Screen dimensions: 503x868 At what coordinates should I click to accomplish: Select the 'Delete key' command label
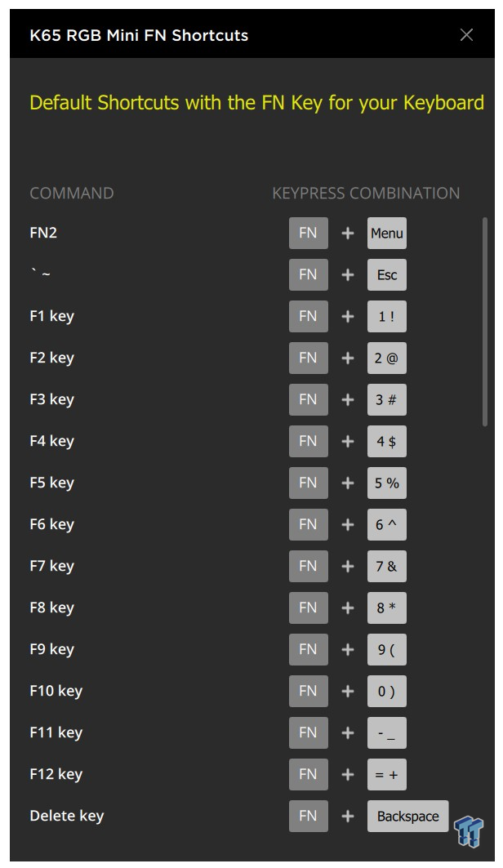tap(66, 816)
